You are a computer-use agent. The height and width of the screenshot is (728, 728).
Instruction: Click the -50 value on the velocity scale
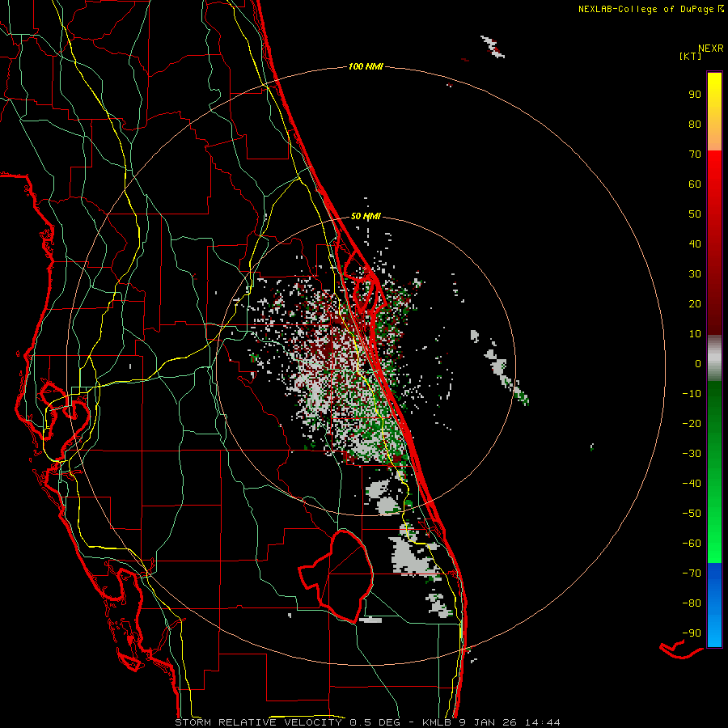tap(692, 514)
